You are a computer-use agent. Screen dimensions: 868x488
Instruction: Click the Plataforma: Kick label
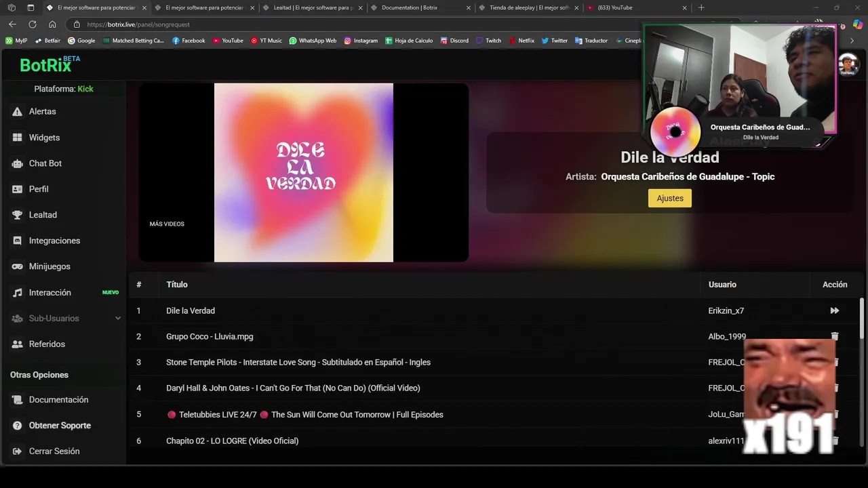click(64, 89)
